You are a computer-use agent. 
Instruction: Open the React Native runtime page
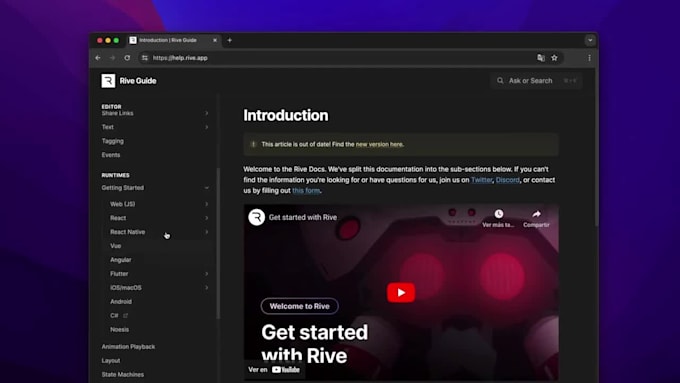[x=128, y=232]
